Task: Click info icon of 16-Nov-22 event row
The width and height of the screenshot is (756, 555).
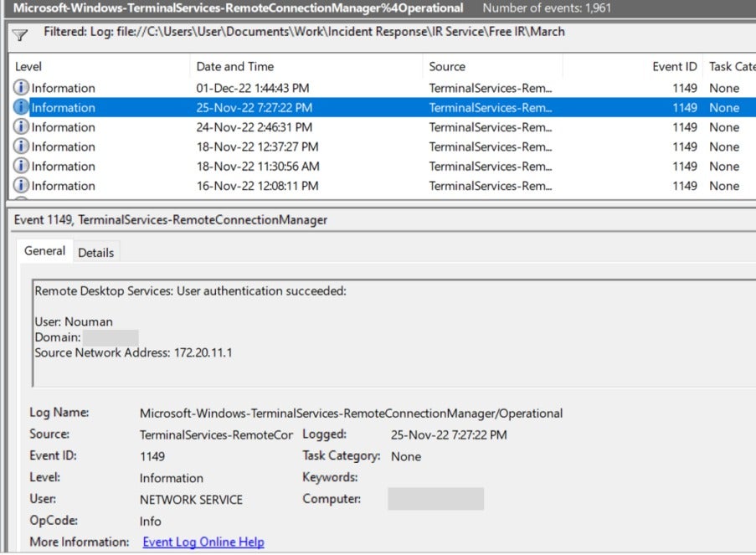Action: [x=21, y=185]
